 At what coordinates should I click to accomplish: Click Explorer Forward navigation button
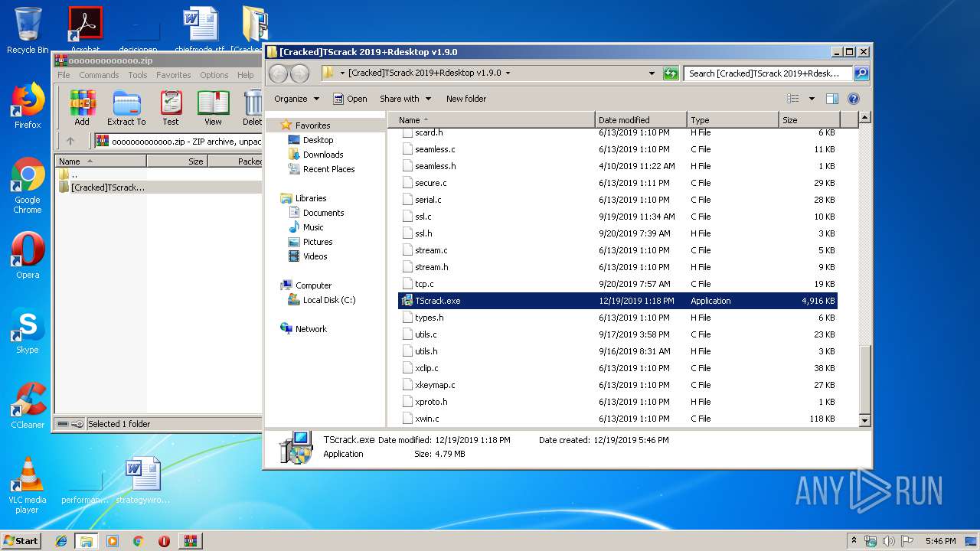pyautogui.click(x=299, y=73)
